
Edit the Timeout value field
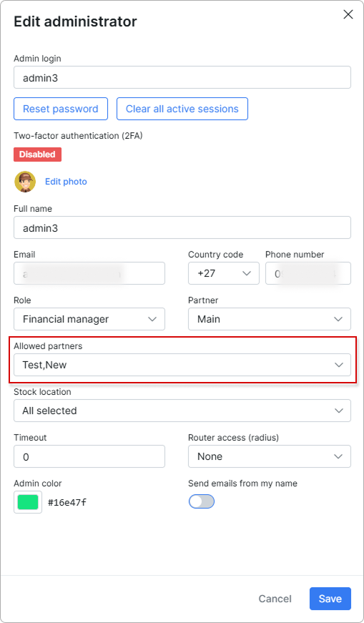click(x=89, y=456)
